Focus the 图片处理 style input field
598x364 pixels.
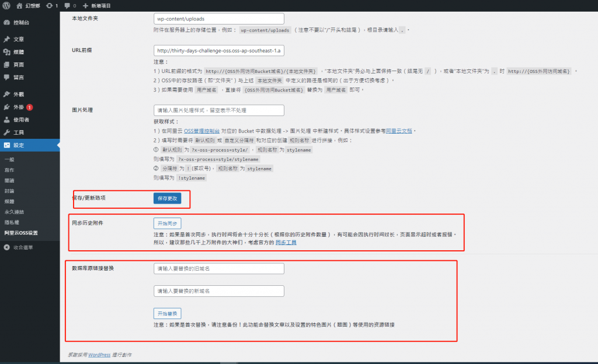(x=219, y=110)
